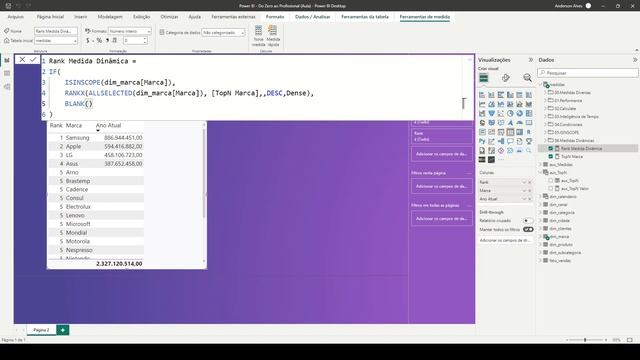Image resolution: width=640 pixels, height=360 pixels.
Task: Open the Format visual brush icon
Action: tap(506, 78)
